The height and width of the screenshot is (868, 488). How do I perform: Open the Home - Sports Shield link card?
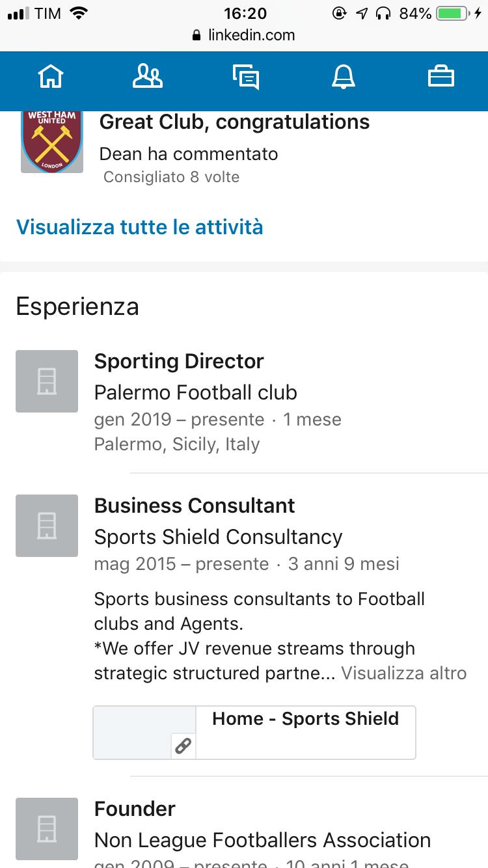[305, 719]
